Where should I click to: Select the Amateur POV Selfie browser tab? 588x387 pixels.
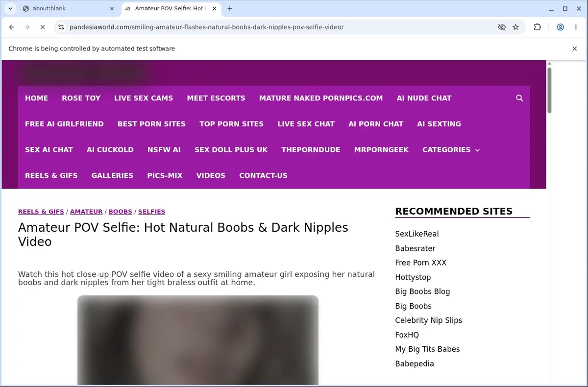click(x=171, y=8)
